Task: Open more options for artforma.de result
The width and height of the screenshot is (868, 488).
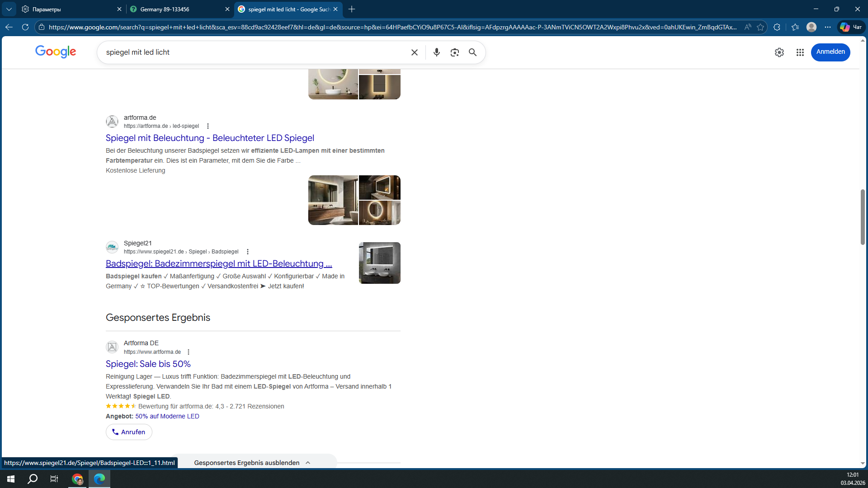Action: pyautogui.click(x=208, y=126)
